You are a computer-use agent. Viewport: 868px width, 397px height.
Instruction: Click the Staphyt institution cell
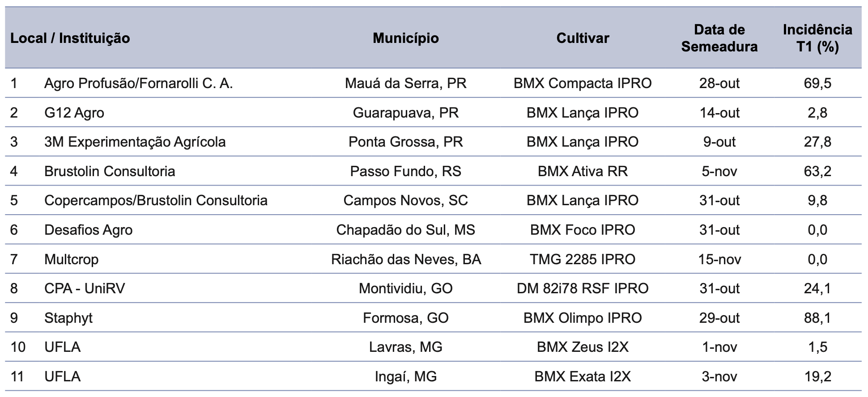click(68, 318)
